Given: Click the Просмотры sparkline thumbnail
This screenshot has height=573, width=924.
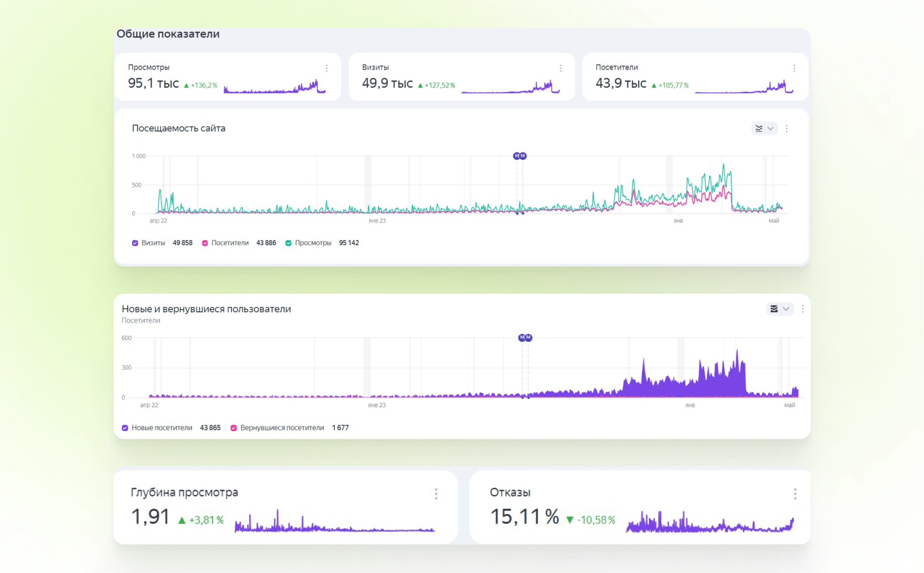Looking at the screenshot, I should click(x=275, y=86).
